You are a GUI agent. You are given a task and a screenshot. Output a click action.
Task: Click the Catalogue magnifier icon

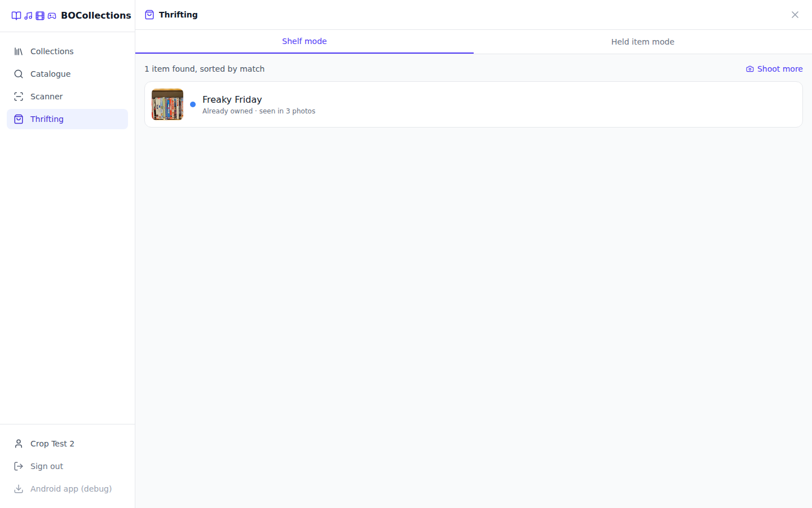tap(19, 74)
